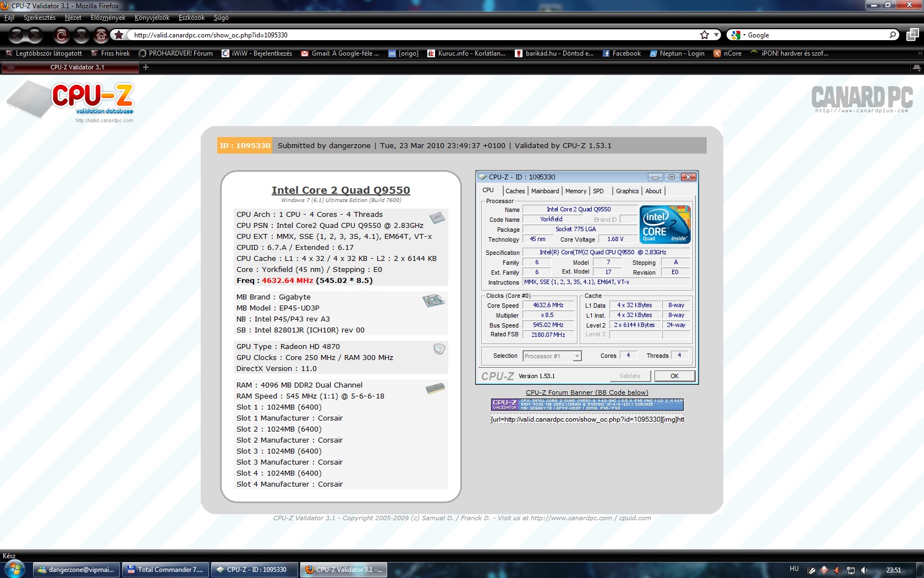Open the Windows Start orb

pos(14,568)
